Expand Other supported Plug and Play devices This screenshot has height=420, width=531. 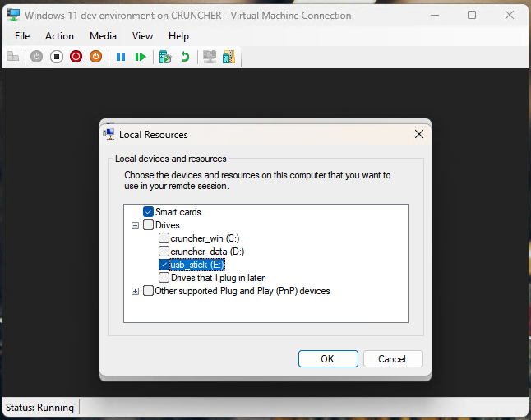click(136, 291)
